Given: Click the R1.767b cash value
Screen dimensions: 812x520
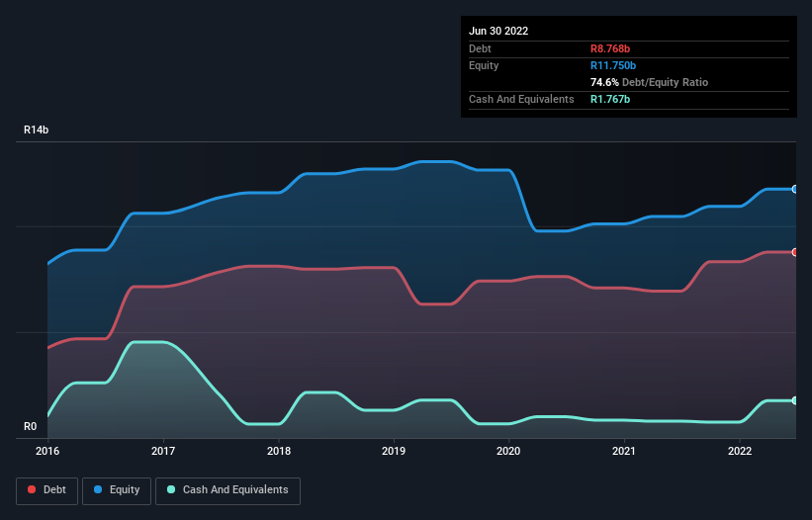Looking at the screenshot, I should pyautogui.click(x=610, y=99).
